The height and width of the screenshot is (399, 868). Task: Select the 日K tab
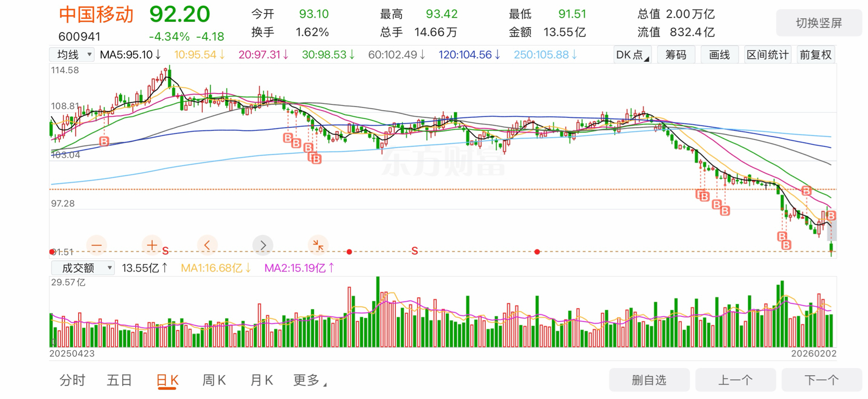click(x=167, y=380)
